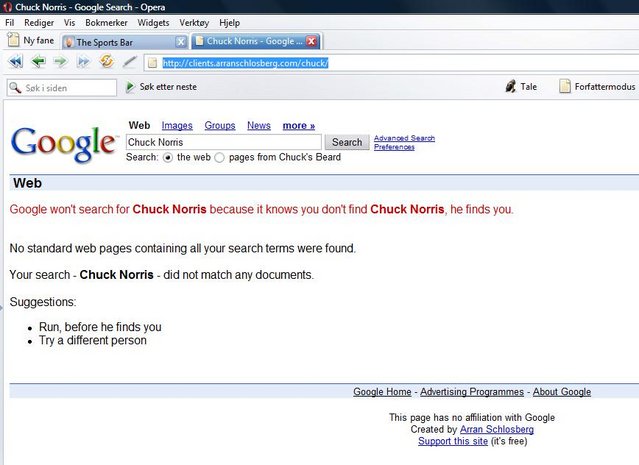Image resolution: width=639 pixels, height=465 pixels.
Task: Click 'This page has no affiliation with Google'
Action: (x=472, y=417)
